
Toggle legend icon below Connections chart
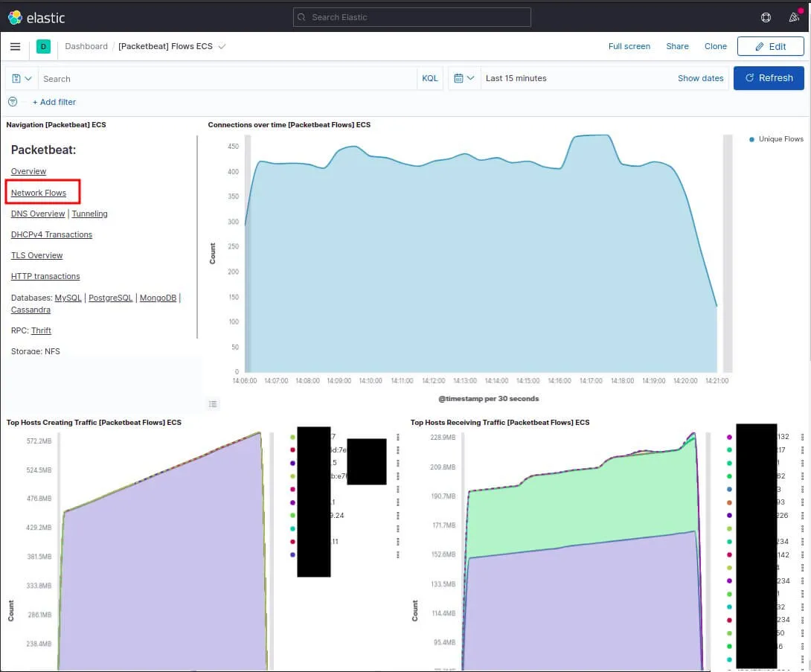[213, 404]
